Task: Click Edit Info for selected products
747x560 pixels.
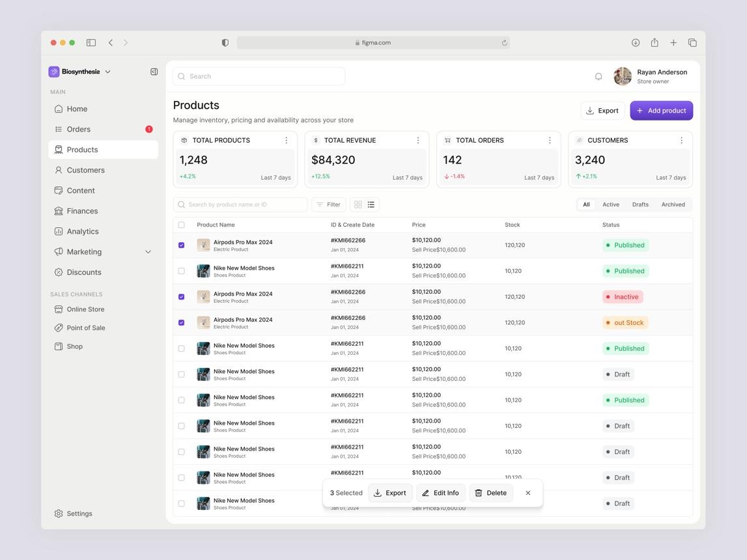Action: [441, 493]
